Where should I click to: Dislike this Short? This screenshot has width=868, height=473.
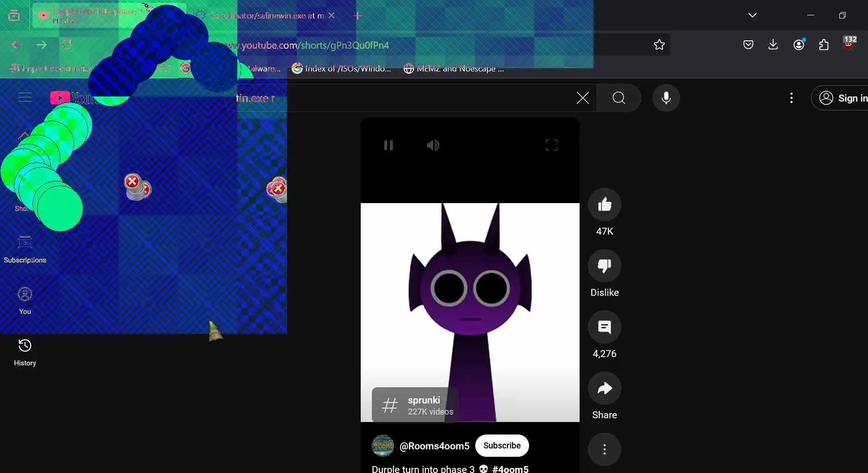click(x=605, y=266)
